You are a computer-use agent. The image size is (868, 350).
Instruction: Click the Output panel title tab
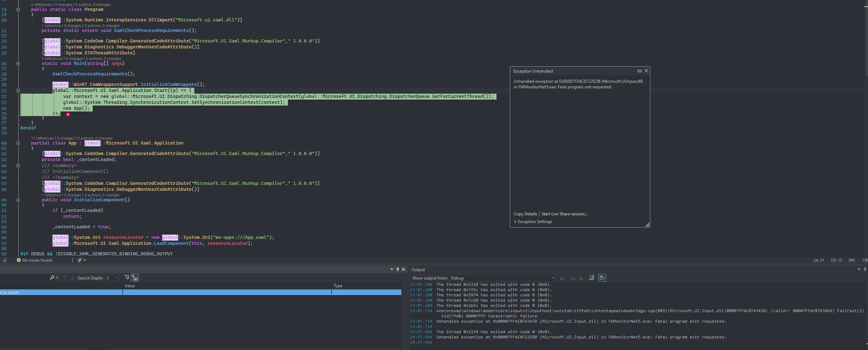(418, 269)
